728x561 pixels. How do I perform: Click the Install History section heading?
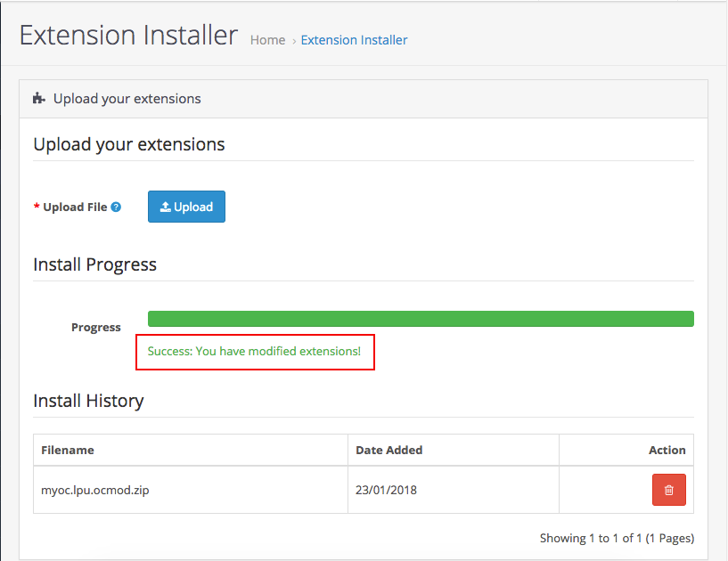click(88, 401)
